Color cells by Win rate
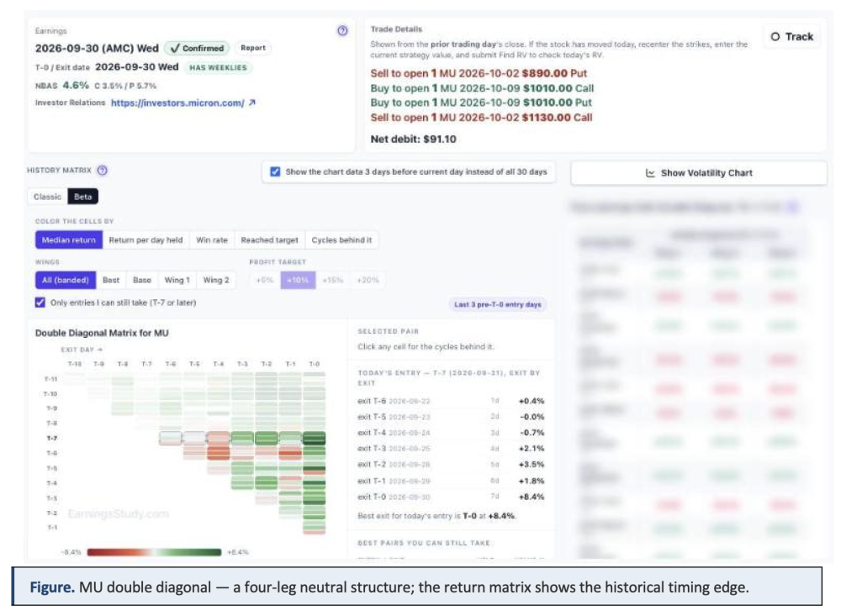The image size is (841, 616). click(212, 240)
